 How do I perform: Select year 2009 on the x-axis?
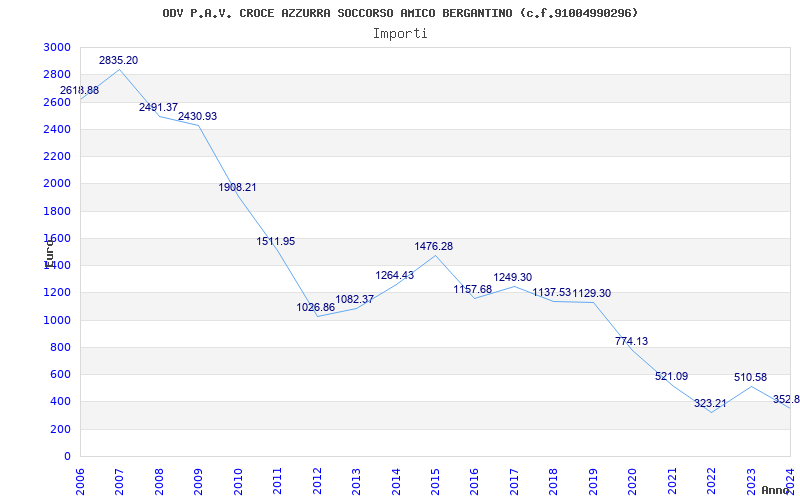198,481
